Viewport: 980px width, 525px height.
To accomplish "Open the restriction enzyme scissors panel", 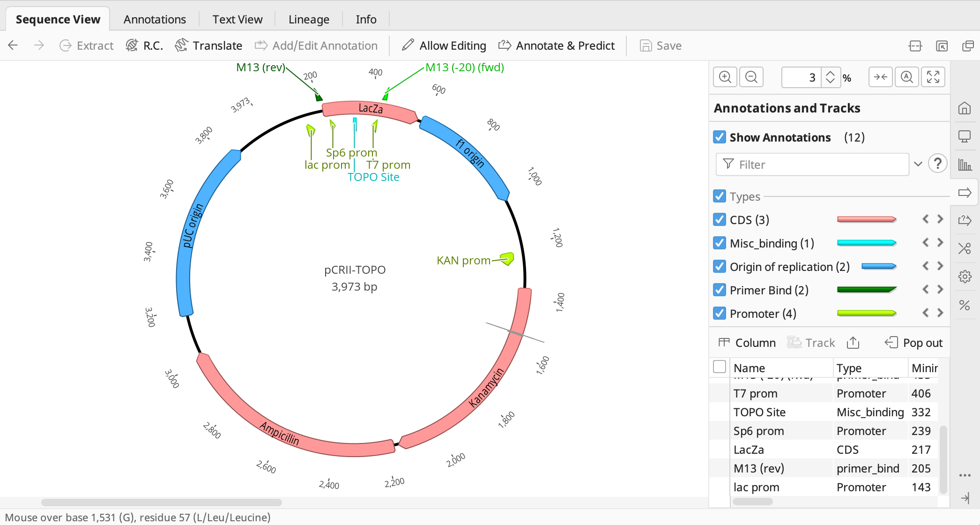I will click(965, 248).
